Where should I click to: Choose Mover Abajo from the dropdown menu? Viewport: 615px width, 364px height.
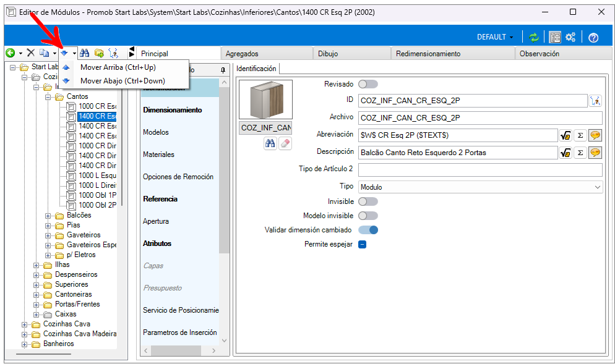pyautogui.click(x=123, y=81)
